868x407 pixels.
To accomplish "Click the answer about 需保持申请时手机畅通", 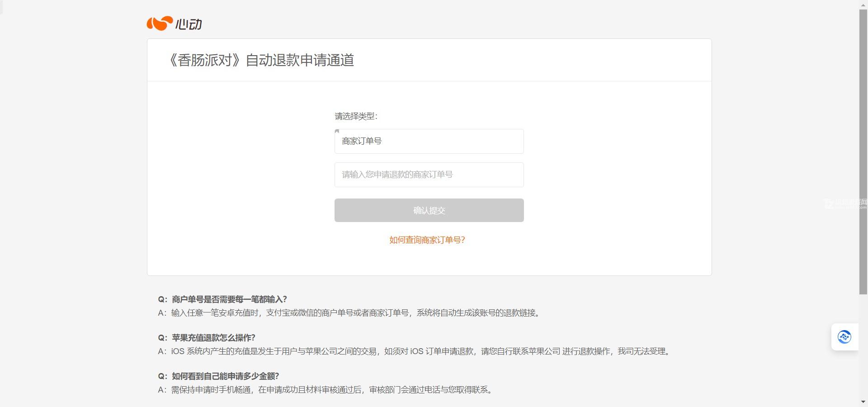I will click(x=325, y=390).
